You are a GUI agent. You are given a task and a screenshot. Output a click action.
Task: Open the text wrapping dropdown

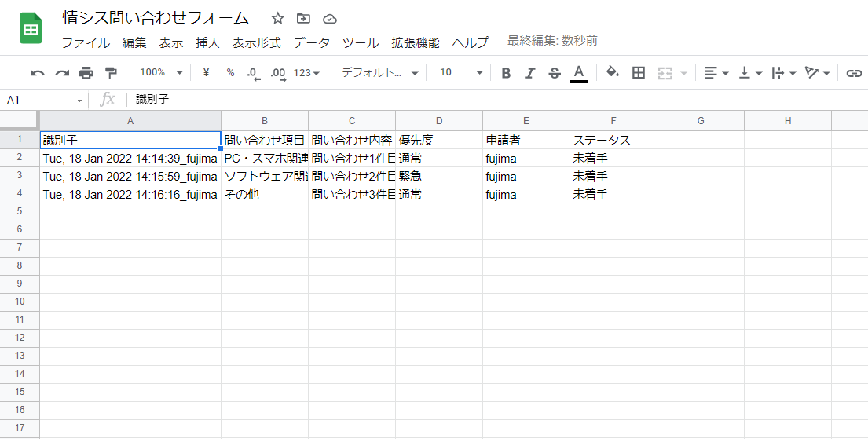(784, 72)
